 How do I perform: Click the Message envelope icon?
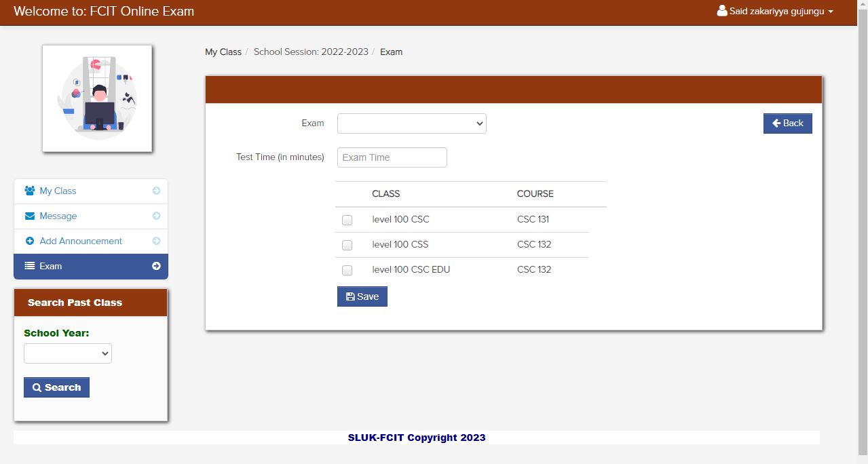click(30, 216)
